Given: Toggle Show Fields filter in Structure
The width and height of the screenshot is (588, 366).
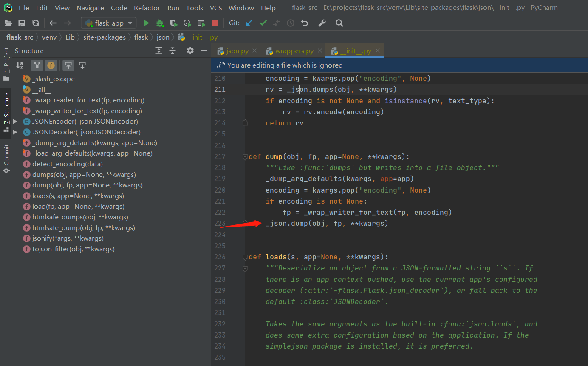Looking at the screenshot, I should click(51, 65).
